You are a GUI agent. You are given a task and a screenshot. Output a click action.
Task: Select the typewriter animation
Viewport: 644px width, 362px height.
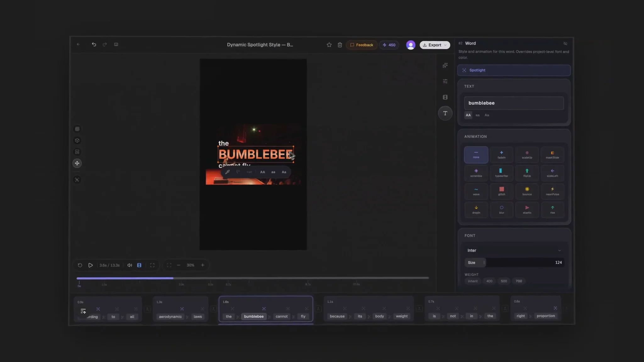[x=502, y=173]
